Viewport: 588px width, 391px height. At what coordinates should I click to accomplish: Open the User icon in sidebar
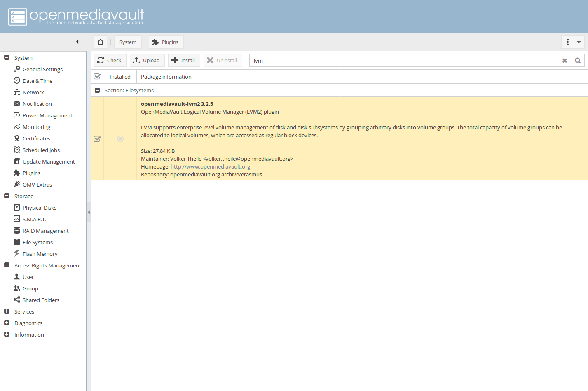[17, 276]
